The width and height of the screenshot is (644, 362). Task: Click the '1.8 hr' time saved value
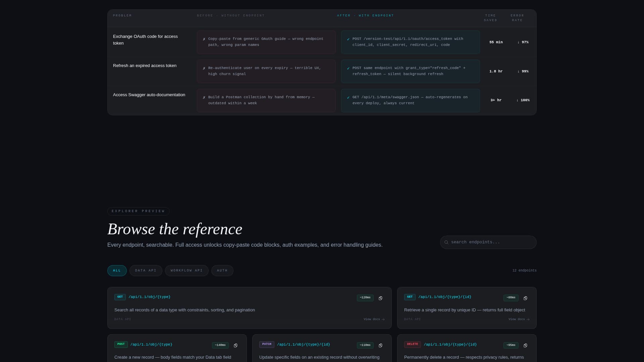(x=496, y=71)
